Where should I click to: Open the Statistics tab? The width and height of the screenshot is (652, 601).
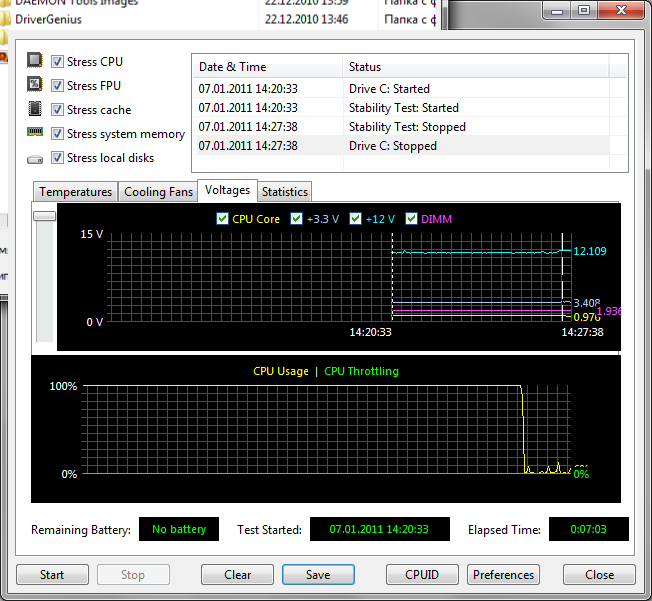click(285, 192)
